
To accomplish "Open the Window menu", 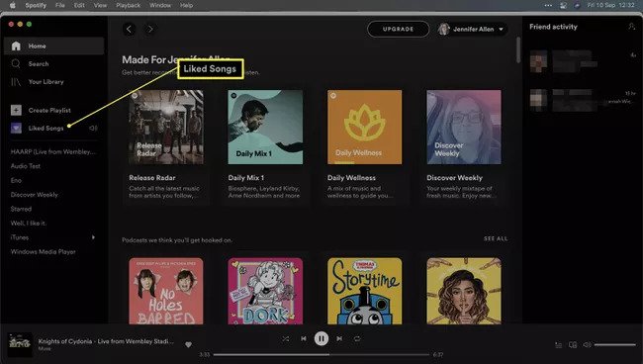I will pos(160,5).
